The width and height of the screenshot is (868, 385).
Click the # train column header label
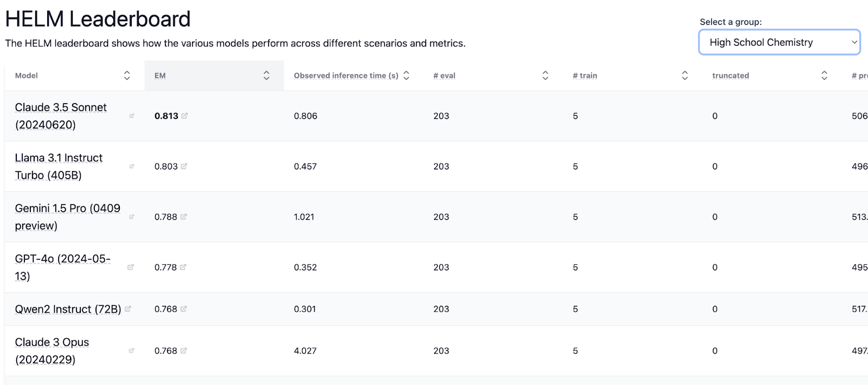tap(585, 75)
